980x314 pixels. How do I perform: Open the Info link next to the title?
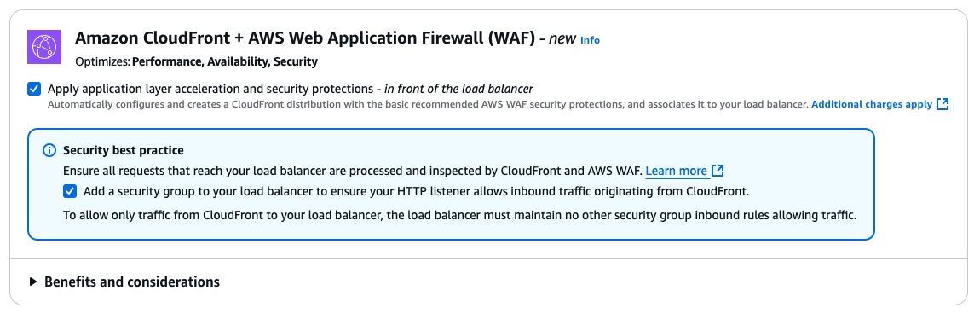(590, 40)
